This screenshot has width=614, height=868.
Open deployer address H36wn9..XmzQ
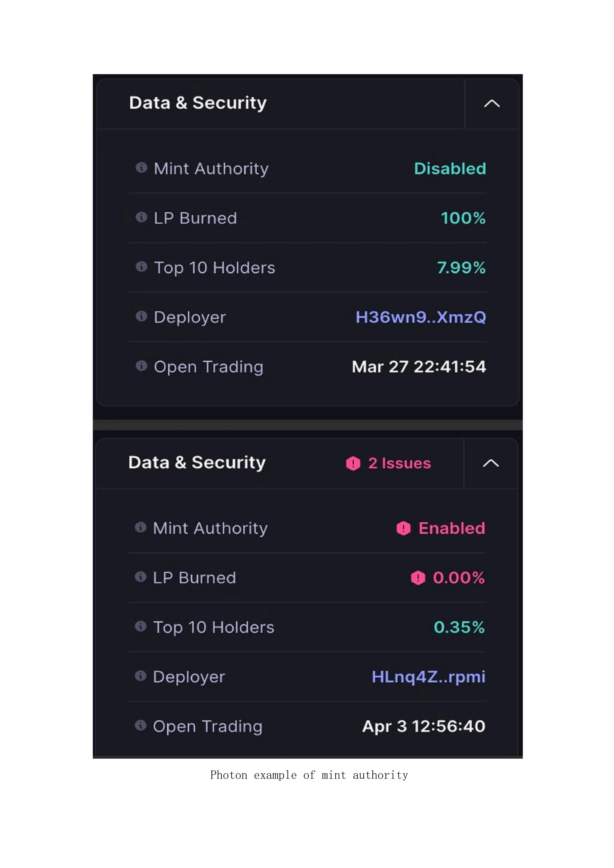point(420,317)
